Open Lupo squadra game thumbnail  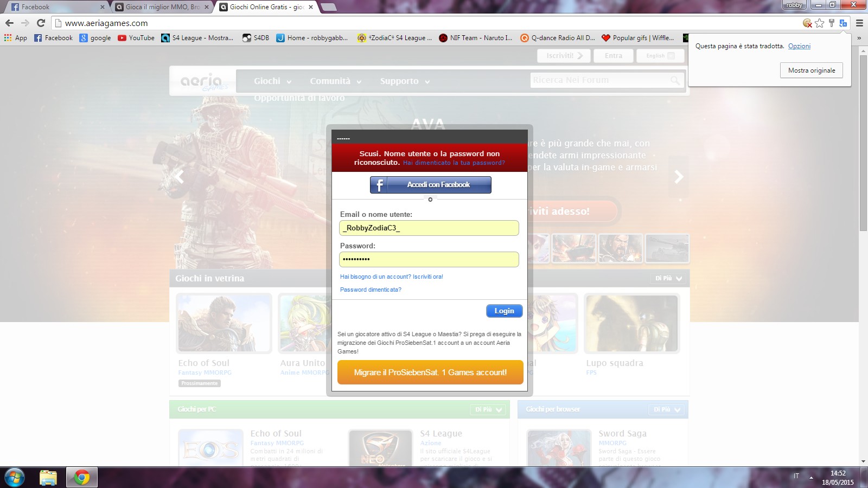[632, 323]
